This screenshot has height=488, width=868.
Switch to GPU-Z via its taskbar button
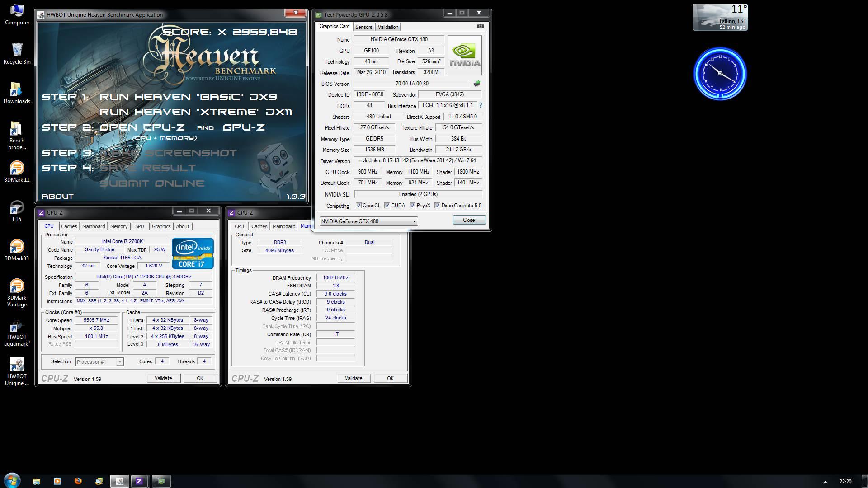point(161,481)
